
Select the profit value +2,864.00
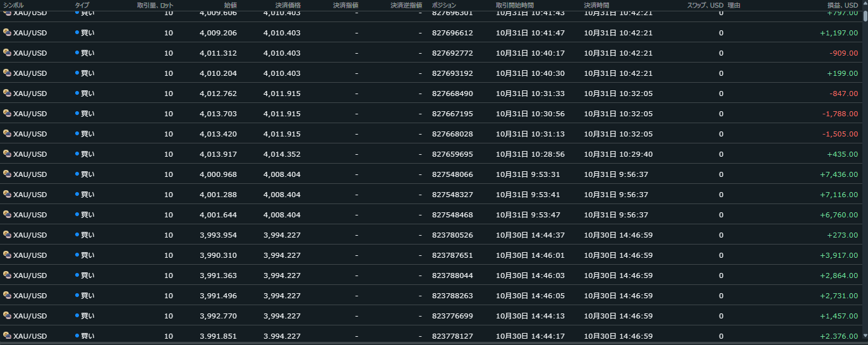coord(839,275)
